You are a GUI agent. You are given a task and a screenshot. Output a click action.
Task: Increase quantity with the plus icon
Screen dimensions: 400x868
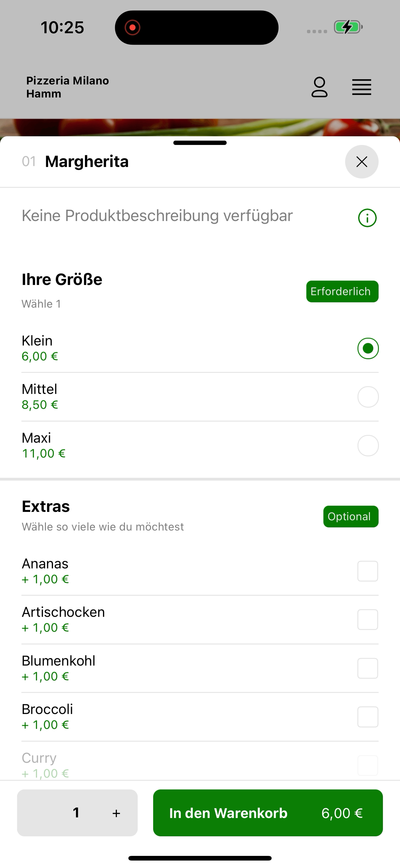116,813
